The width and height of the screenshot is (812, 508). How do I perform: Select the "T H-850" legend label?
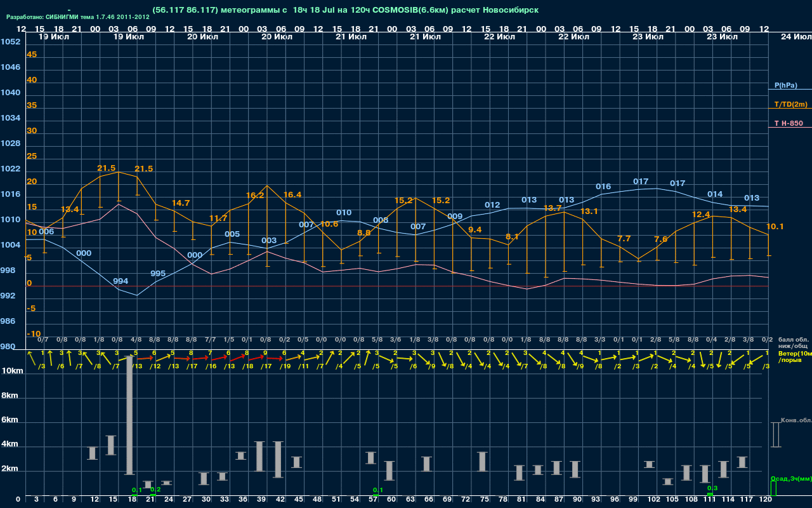point(787,123)
